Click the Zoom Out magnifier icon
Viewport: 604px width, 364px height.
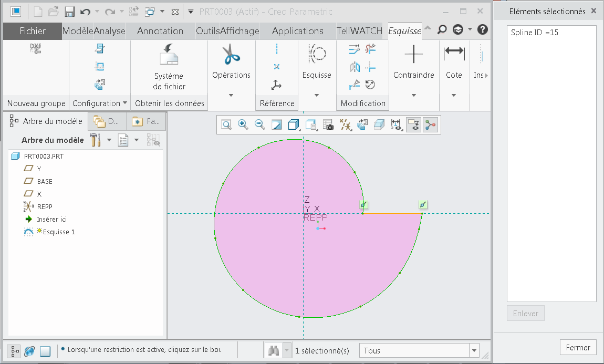(x=259, y=124)
